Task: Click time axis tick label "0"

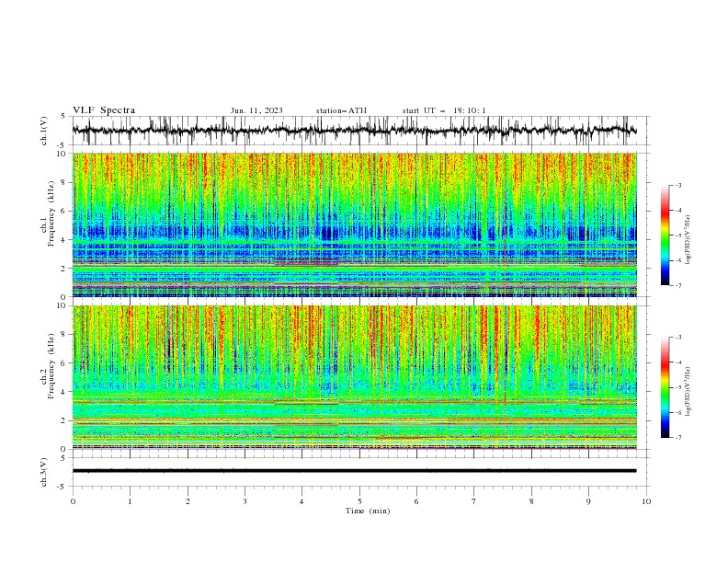Action: (x=73, y=501)
